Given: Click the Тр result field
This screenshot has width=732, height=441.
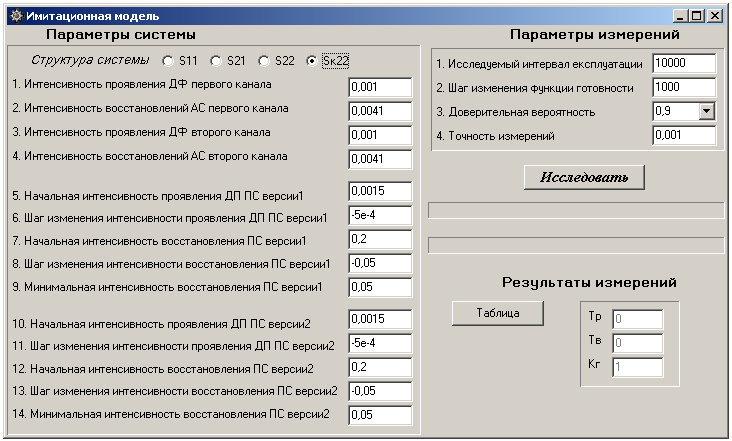Looking at the screenshot, I should pyautogui.click(x=638, y=319).
